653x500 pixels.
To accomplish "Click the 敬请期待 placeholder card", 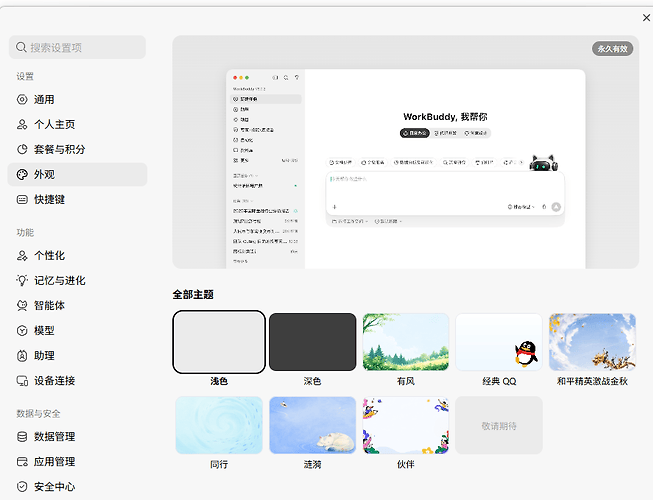I will [499, 425].
